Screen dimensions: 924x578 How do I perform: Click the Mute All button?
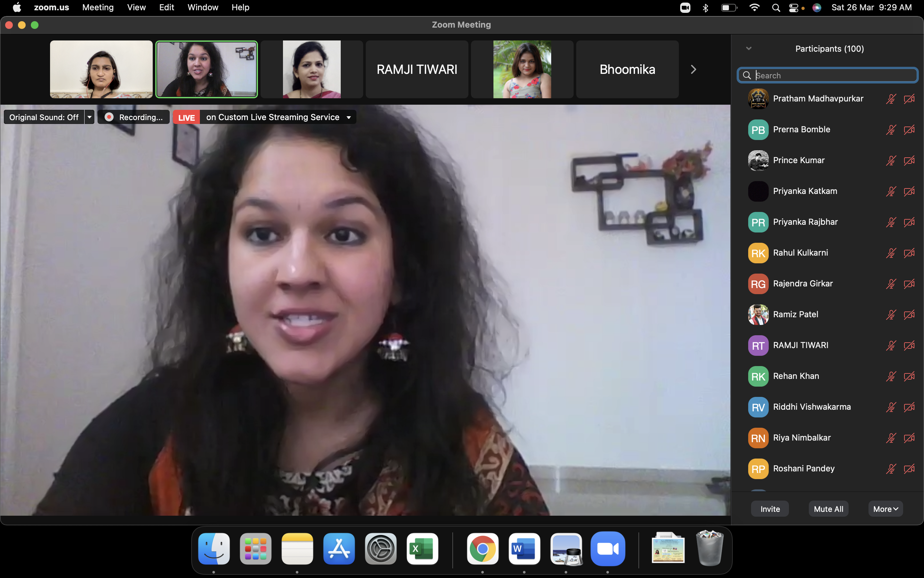coord(828,509)
